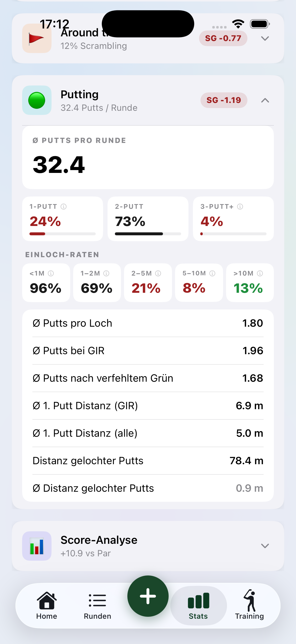
Task: Tap the 2-PUTT 73% progress bar
Action: [148, 234]
